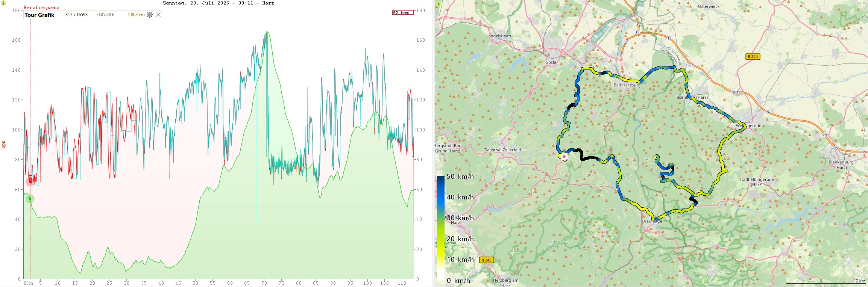Click the Bad Harzburg label on map

coord(627,85)
